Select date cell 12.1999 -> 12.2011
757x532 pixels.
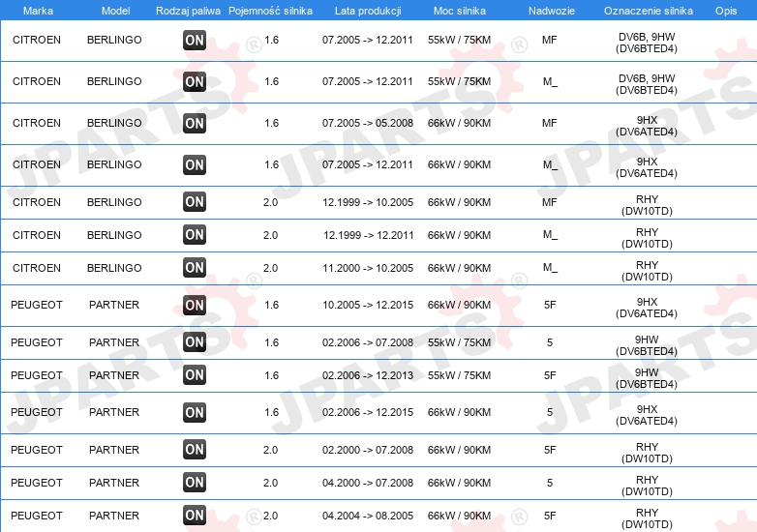point(369,235)
